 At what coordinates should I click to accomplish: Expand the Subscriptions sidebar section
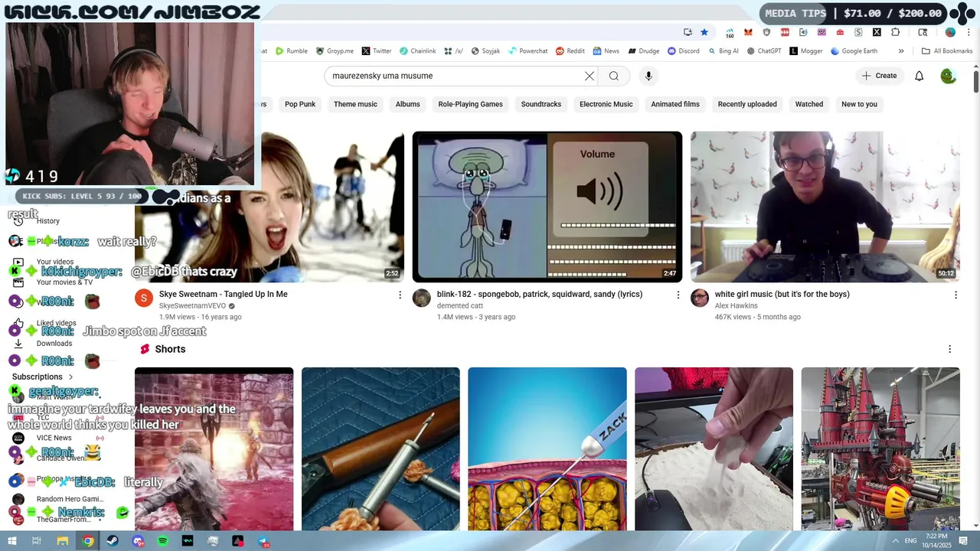tap(43, 377)
